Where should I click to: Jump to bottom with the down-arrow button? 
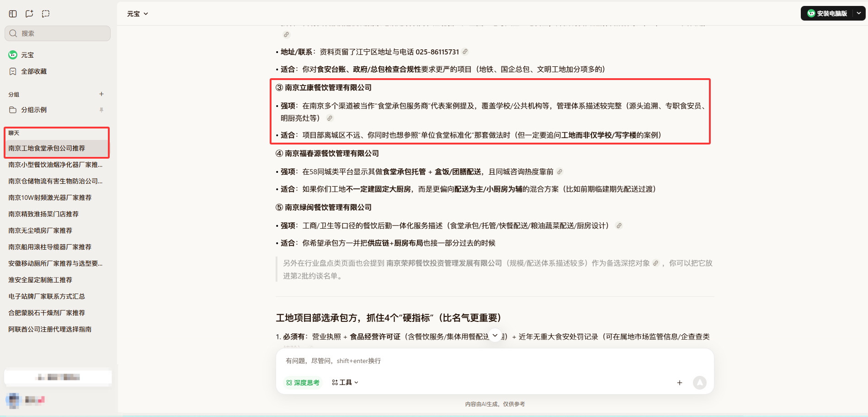click(x=495, y=335)
